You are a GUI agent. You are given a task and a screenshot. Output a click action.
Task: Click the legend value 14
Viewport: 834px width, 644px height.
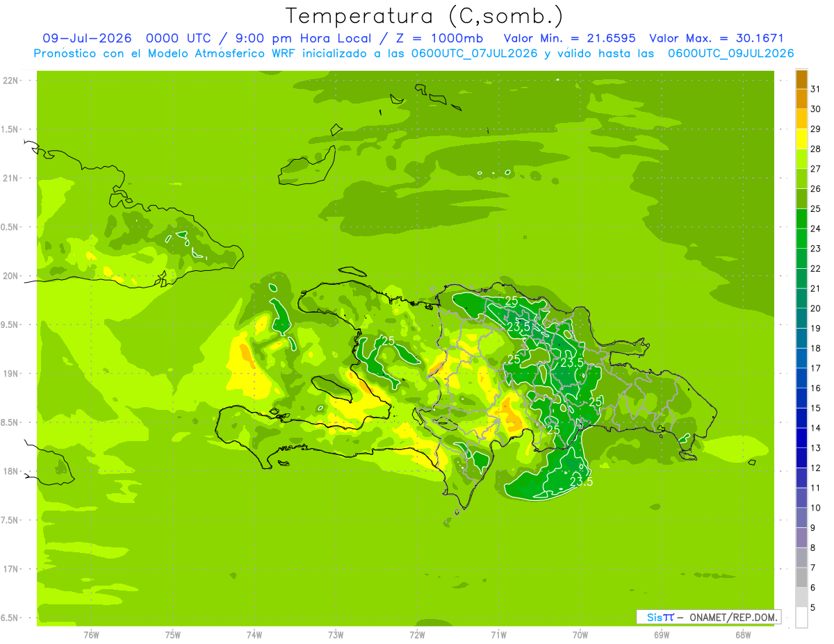tap(816, 428)
